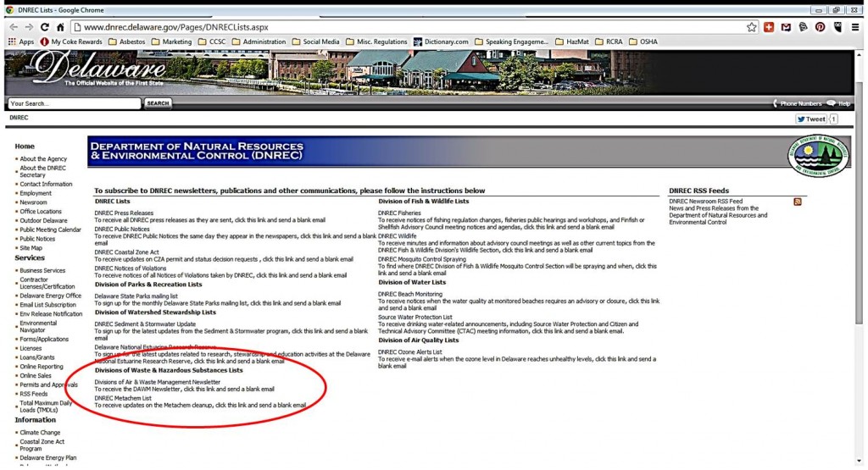Click the red plus extension icon
This screenshot has height=470, width=868.
pos(769,27)
